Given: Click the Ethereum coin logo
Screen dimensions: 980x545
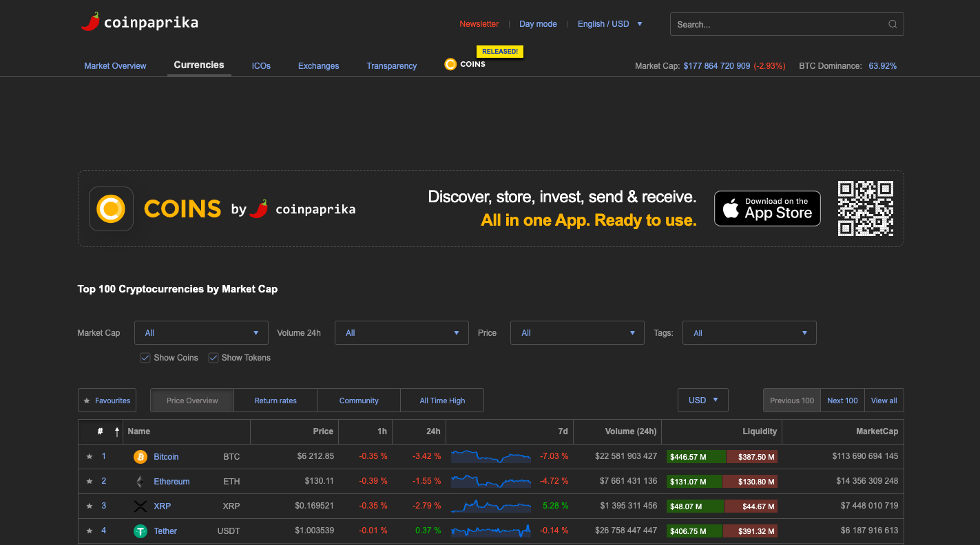Looking at the screenshot, I should pos(140,482).
